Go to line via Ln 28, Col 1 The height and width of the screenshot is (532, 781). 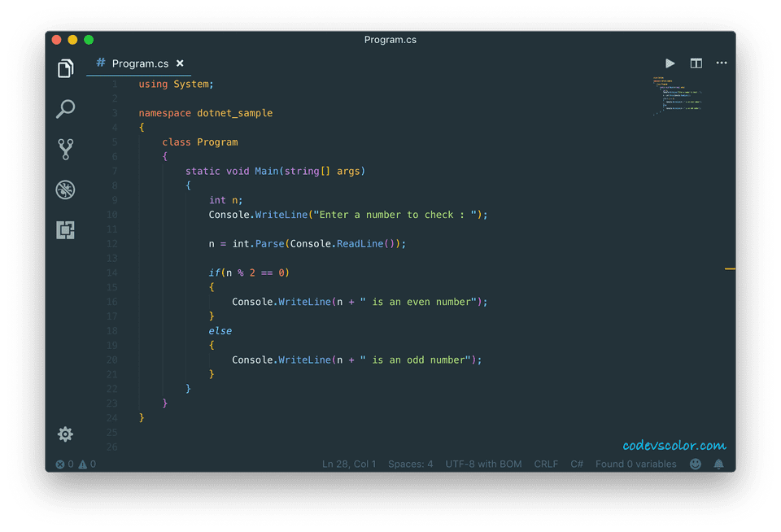349,464
